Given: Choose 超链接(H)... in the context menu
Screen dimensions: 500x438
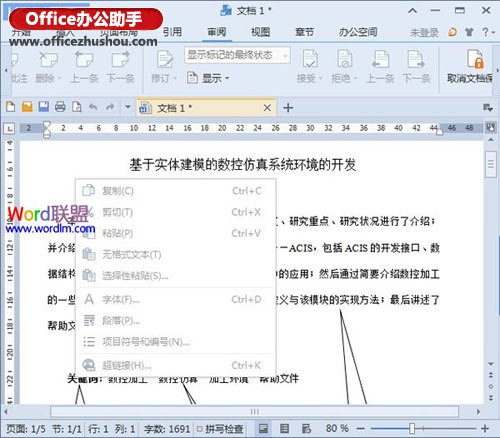Looking at the screenshot, I should (176, 365).
